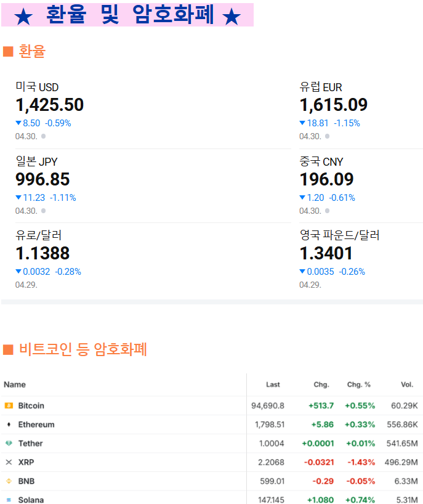Click the Bitcoin coin icon

tap(9, 405)
